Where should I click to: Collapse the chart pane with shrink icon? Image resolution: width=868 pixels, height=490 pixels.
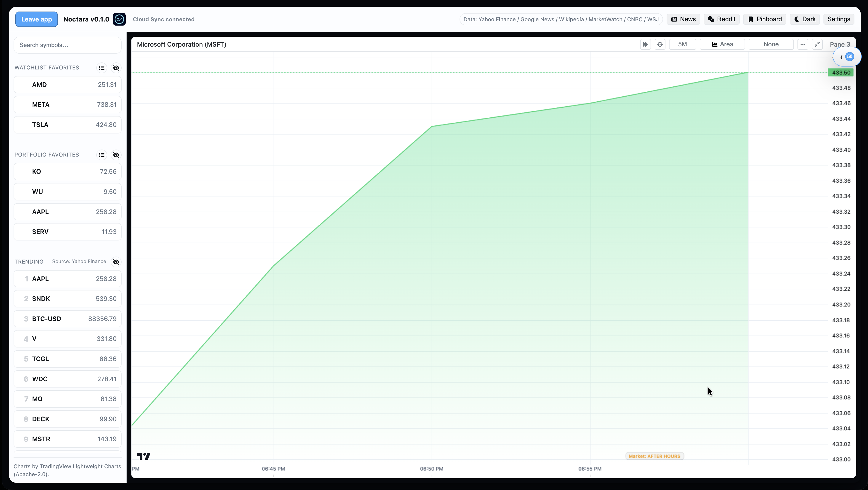coord(817,44)
